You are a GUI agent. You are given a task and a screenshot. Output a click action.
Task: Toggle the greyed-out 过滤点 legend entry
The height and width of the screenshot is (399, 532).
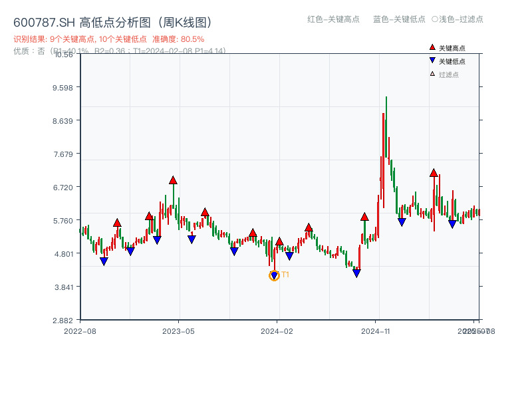point(444,74)
